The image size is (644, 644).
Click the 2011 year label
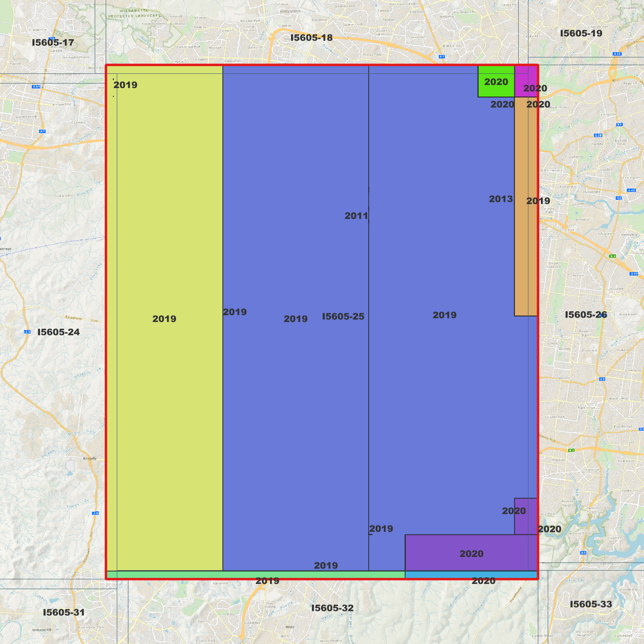coord(356,216)
